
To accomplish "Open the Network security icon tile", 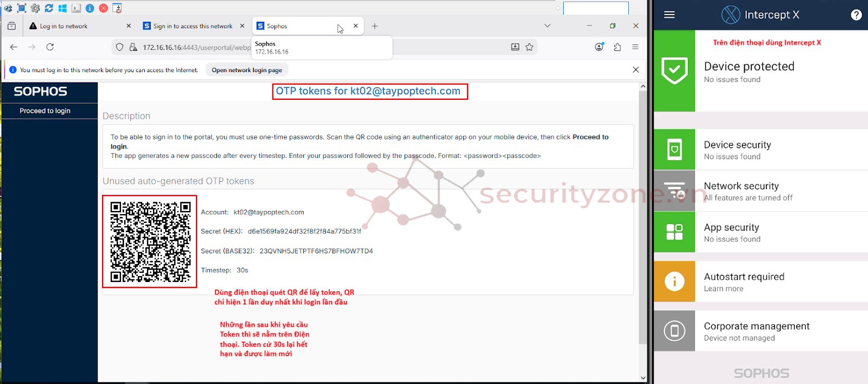I will 674,190.
